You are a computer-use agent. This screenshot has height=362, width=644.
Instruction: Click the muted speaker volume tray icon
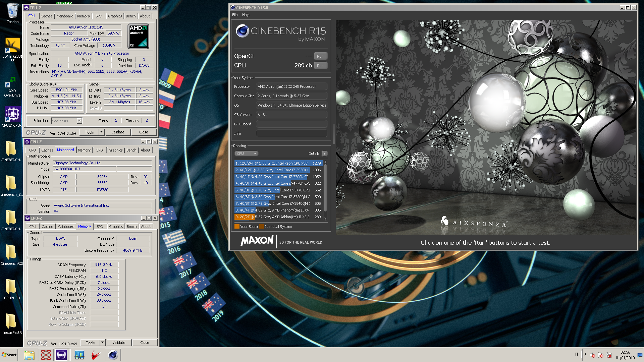[593, 355]
